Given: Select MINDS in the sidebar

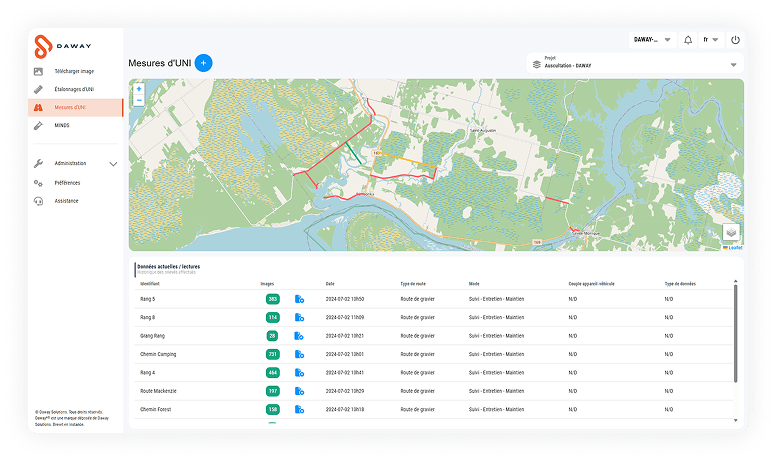Looking at the screenshot, I should coord(62,126).
